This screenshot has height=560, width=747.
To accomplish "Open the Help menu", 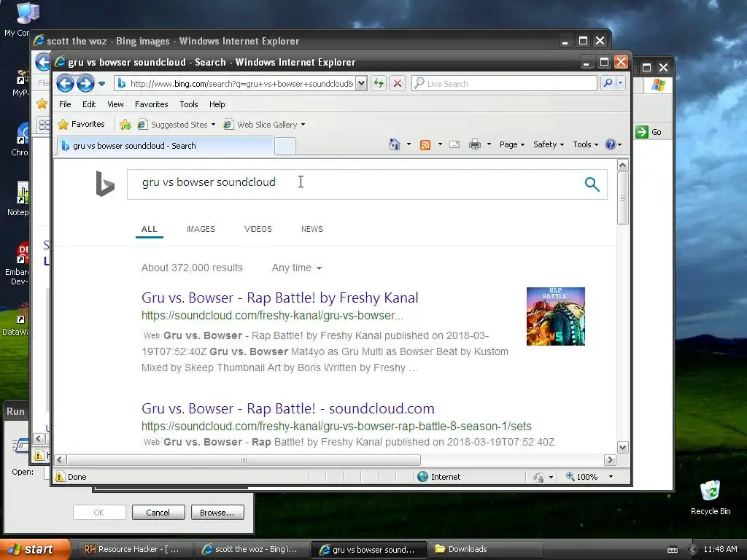I will (217, 104).
